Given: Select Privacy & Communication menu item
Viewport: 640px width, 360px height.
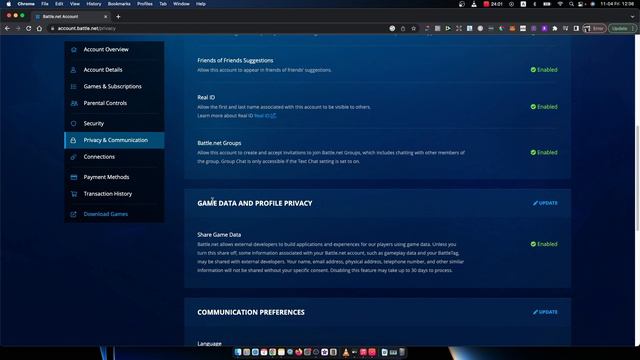Looking at the screenshot, I should click(114, 140).
